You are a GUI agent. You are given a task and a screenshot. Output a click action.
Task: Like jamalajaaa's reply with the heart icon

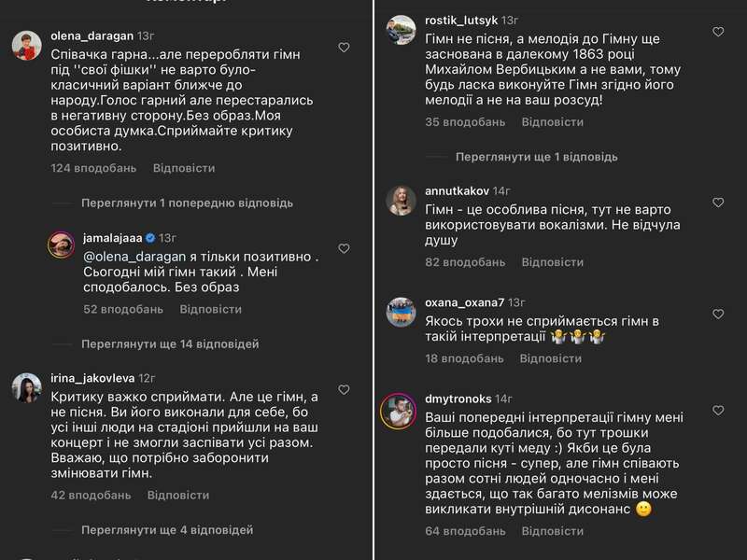[344, 249]
